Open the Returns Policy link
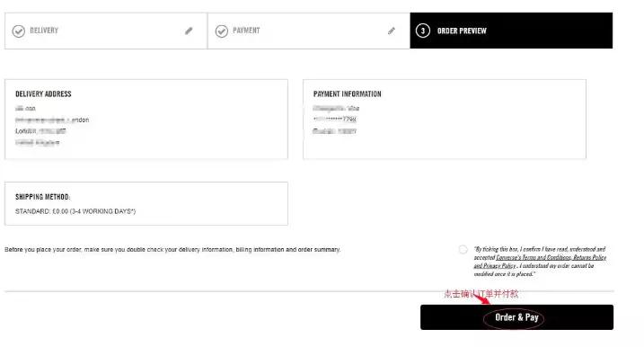Screen dimensions: 644x347 (x=590, y=257)
